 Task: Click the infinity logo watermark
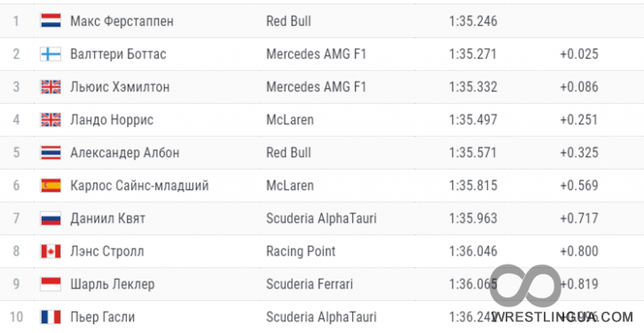(x=526, y=286)
